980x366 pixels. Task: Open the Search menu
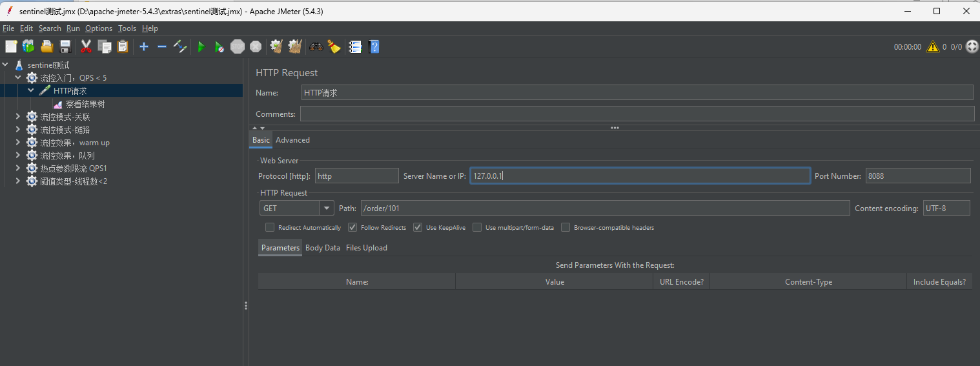pyautogui.click(x=50, y=28)
